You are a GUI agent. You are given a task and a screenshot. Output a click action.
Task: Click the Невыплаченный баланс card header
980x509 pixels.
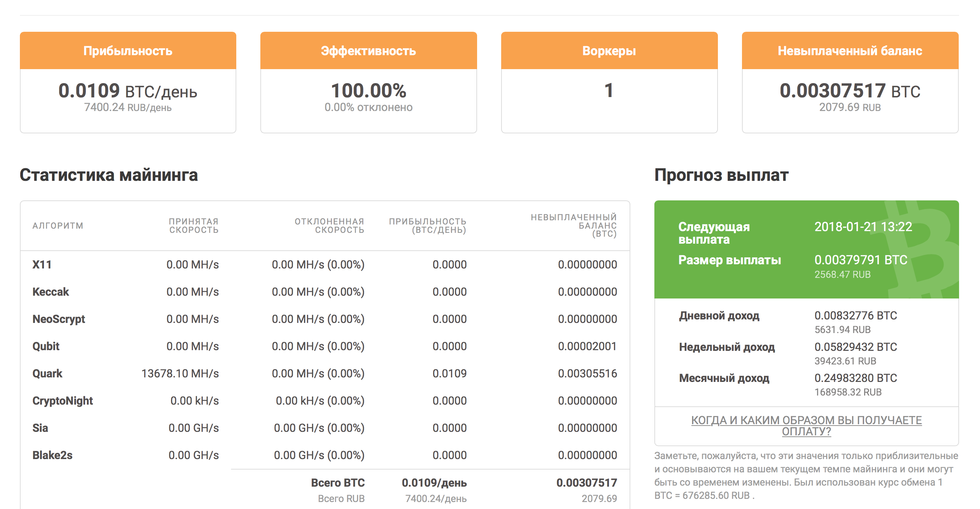[x=850, y=51]
